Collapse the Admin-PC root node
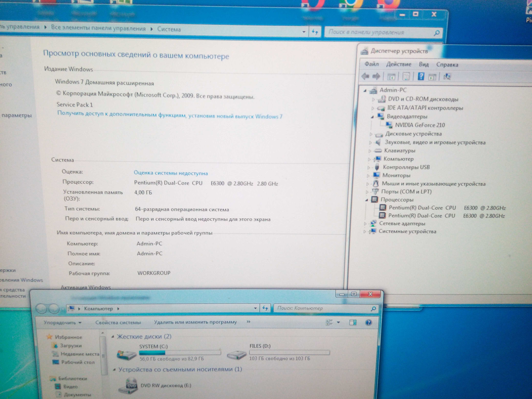This screenshot has width=532, height=399. click(x=365, y=90)
